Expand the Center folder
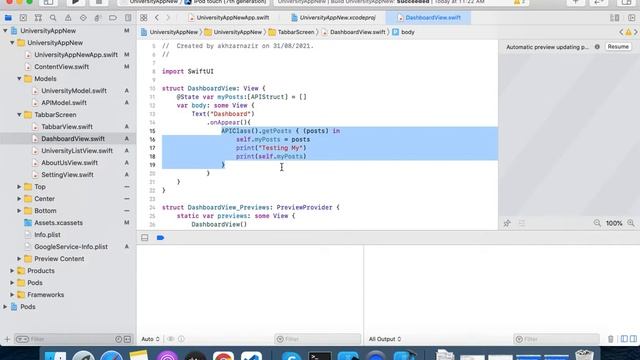The width and height of the screenshot is (640, 360). [x=19, y=199]
